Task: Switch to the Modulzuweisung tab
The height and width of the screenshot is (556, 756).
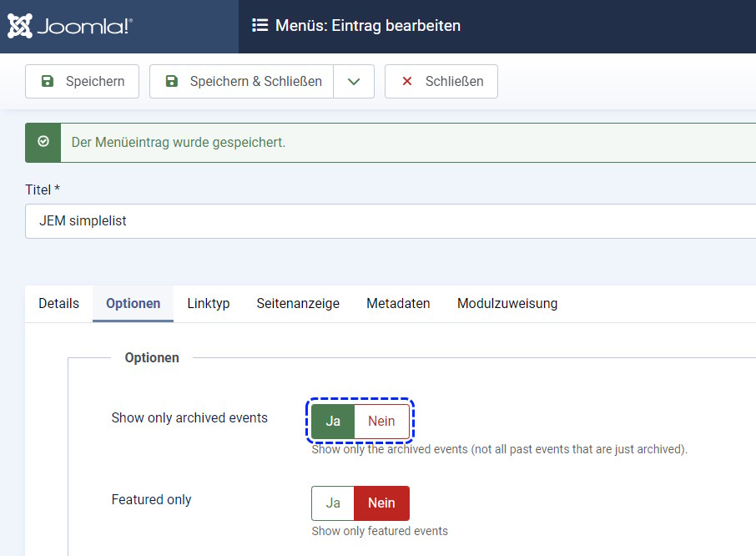Action: pyautogui.click(x=507, y=304)
